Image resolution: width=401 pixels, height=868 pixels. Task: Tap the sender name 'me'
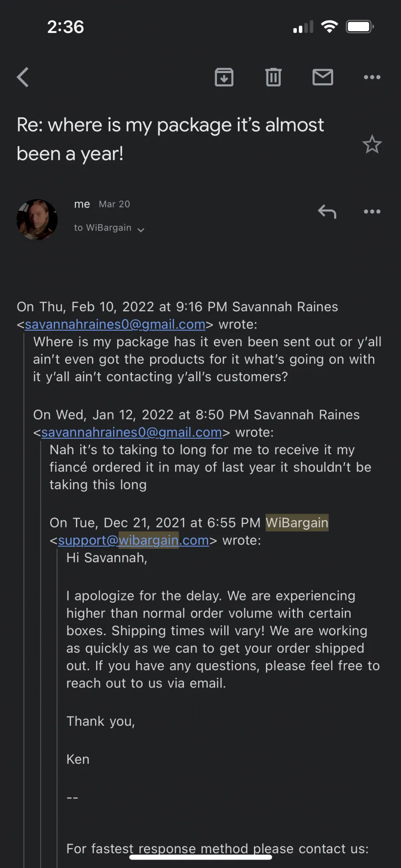82,204
